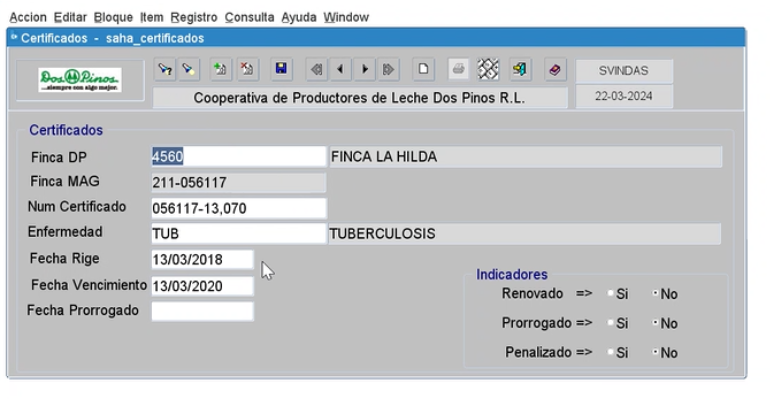Click the TUBERCULOSIS description field
The width and height of the screenshot is (771, 399).
[524, 234]
